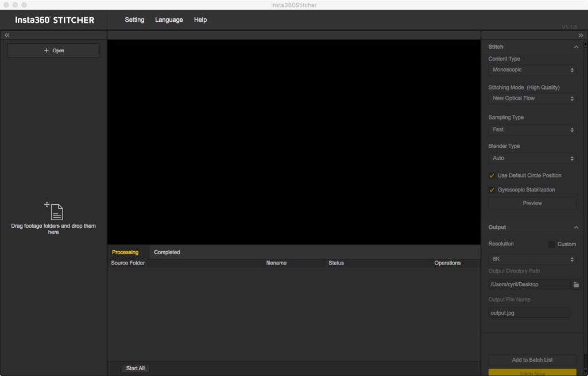The width and height of the screenshot is (588, 376).
Task: Click the Start All button
Action: pos(136,369)
